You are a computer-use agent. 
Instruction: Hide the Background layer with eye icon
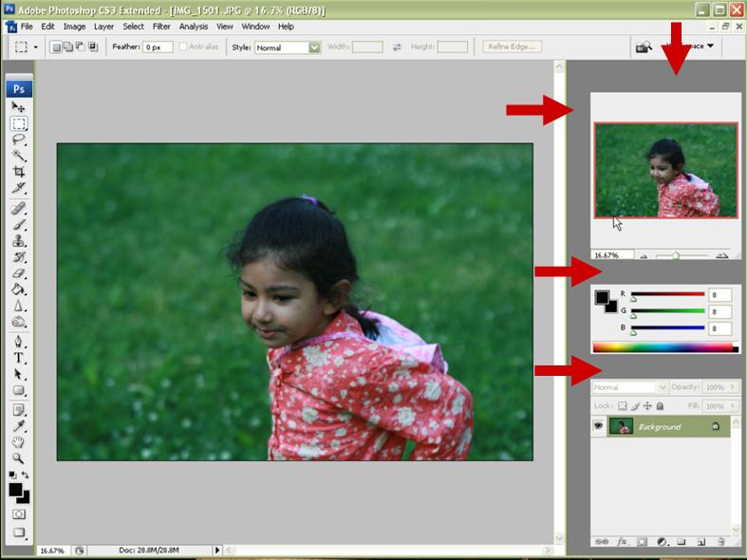[599, 427]
